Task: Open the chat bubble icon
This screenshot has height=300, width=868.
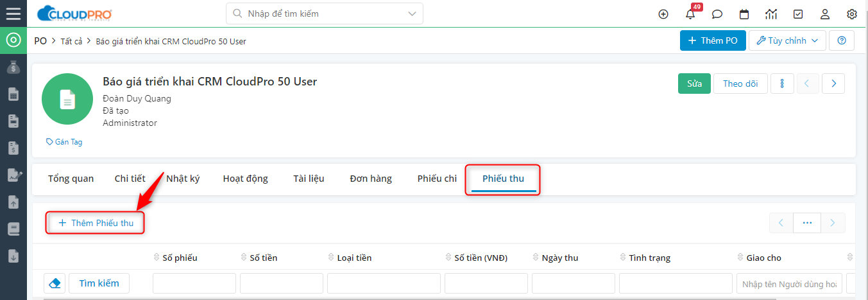Action: [717, 14]
